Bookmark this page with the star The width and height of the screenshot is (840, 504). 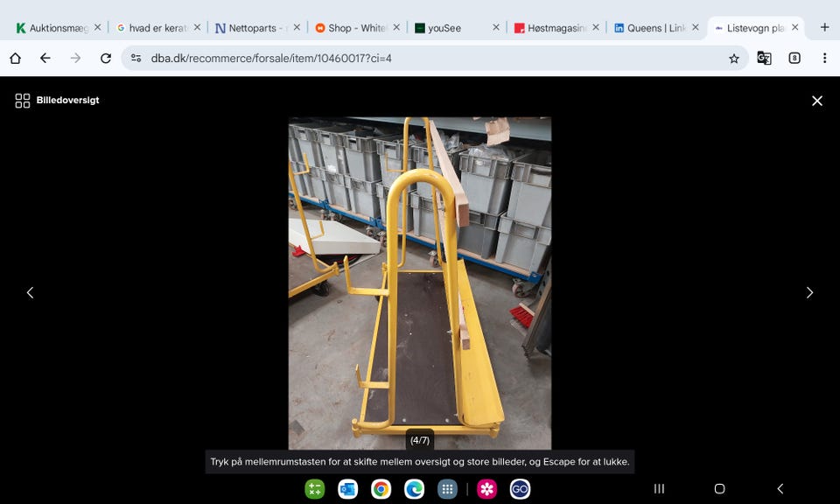click(734, 59)
